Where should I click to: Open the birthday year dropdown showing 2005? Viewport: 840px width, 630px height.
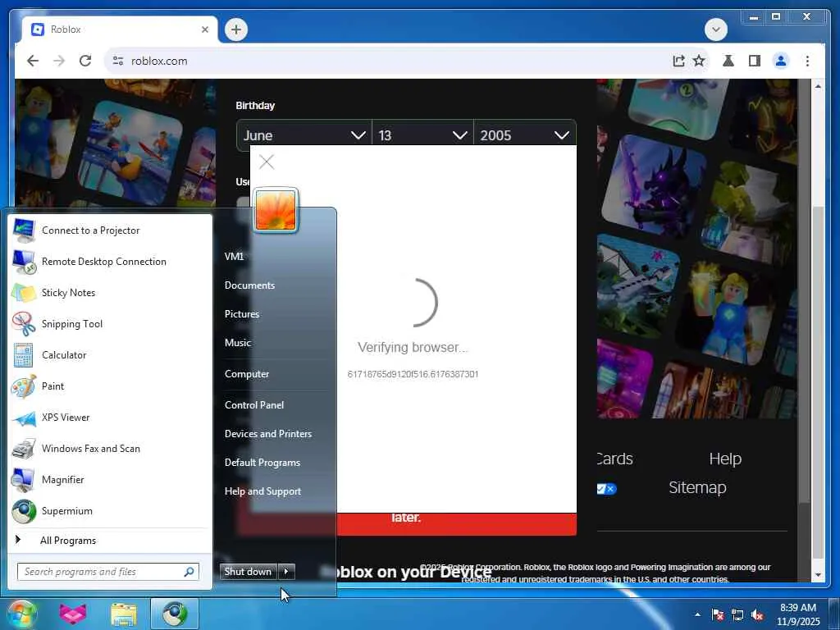(x=525, y=135)
